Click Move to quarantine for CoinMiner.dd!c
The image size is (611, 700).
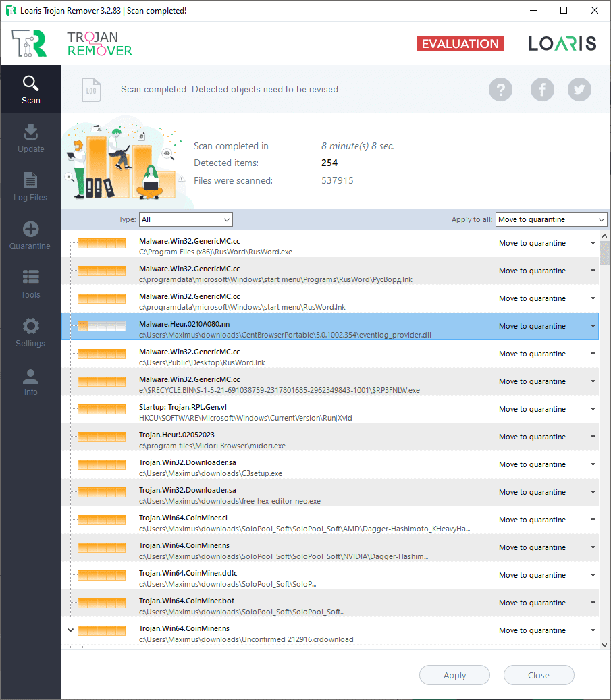pos(532,575)
